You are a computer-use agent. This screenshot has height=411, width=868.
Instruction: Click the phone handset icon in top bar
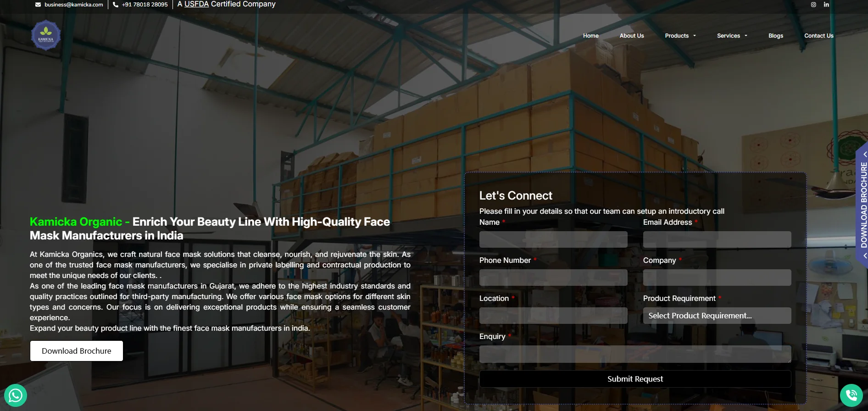(116, 5)
